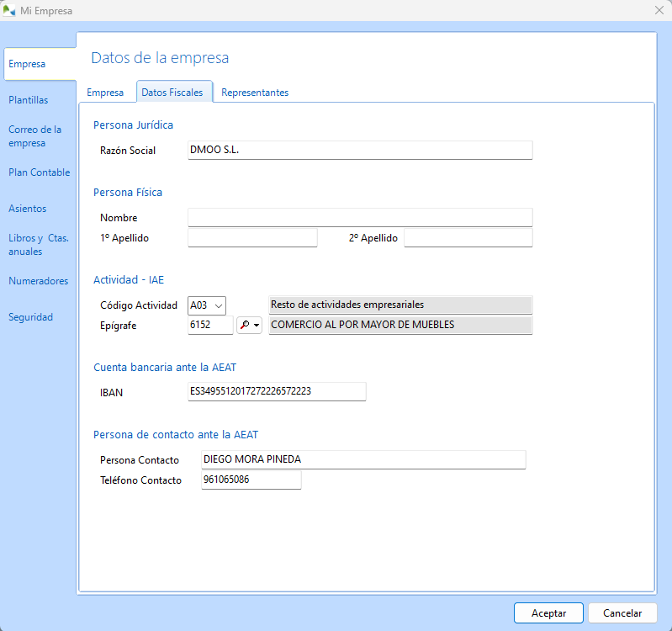Click the 'Teléfono Contacto' label
This screenshot has width=672, height=631.
[140, 480]
